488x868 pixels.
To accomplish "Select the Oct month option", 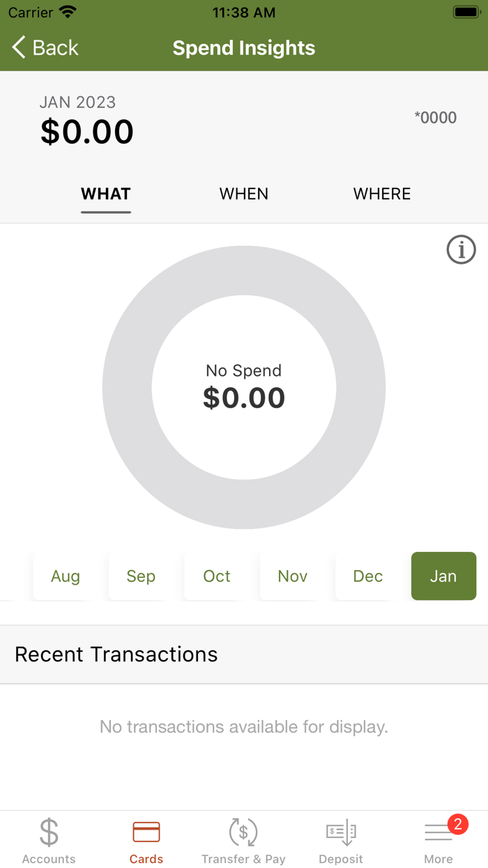I will (x=216, y=576).
